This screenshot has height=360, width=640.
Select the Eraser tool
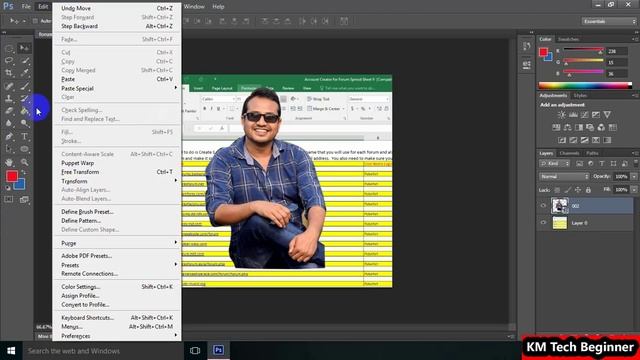(x=9, y=111)
